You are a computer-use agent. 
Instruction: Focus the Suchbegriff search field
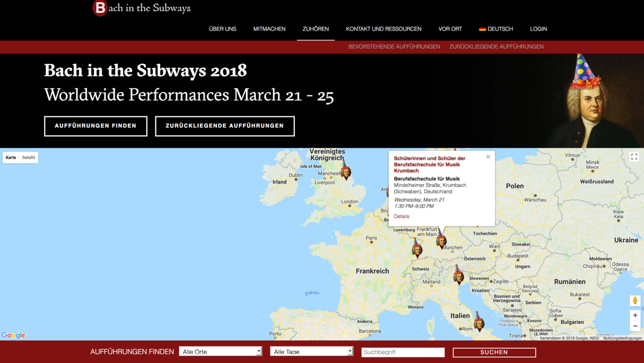point(403,352)
